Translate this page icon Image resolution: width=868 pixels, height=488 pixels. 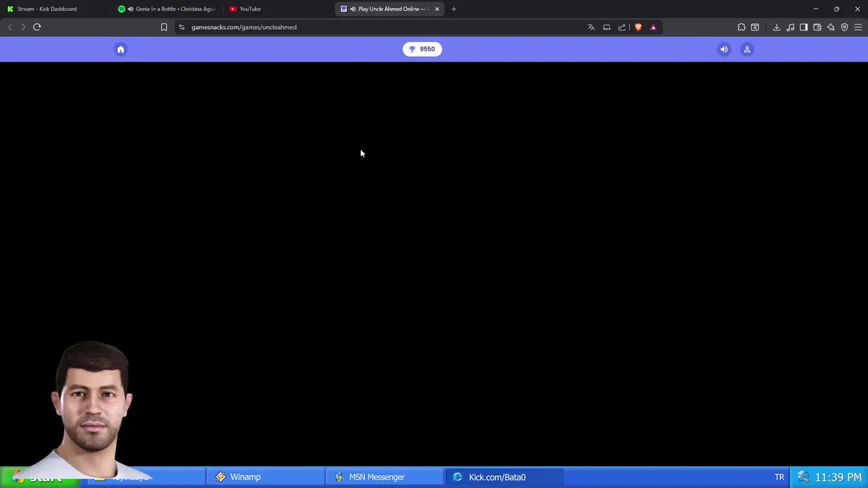[x=591, y=27]
